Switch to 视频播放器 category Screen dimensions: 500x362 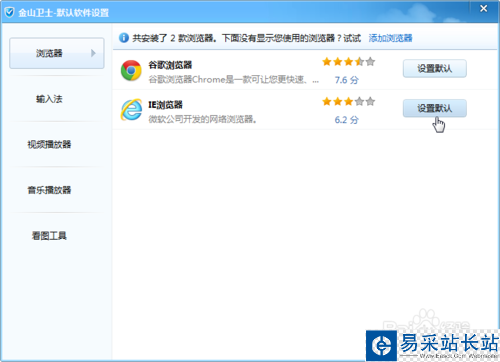pos(49,144)
